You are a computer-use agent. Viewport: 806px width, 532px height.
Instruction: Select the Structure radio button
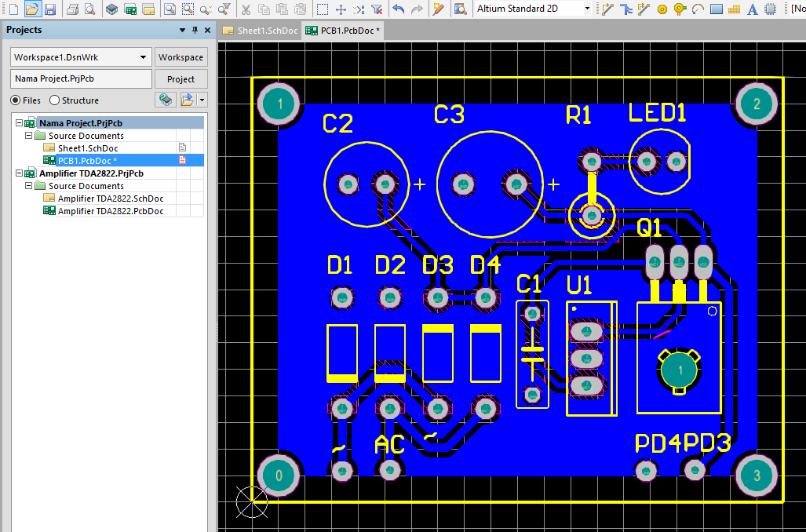click(54, 100)
